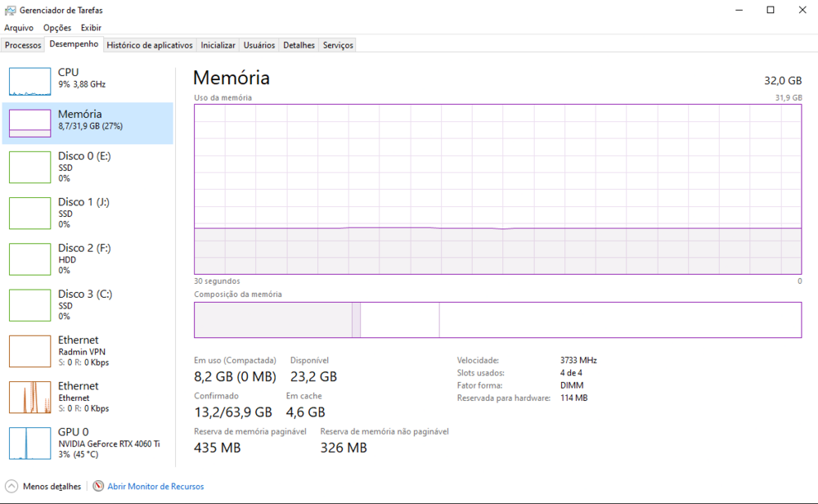Open the Exibir menu
The height and width of the screenshot is (504, 818).
pyautogui.click(x=91, y=28)
